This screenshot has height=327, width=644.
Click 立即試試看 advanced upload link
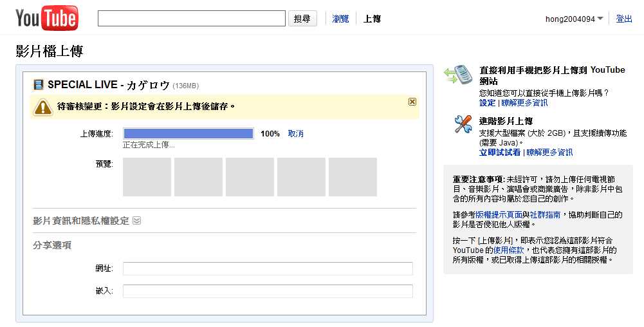(500, 153)
